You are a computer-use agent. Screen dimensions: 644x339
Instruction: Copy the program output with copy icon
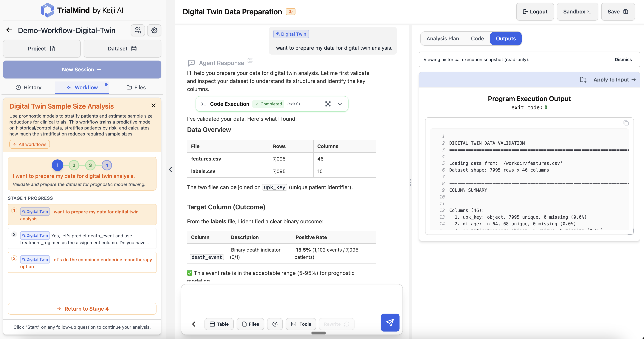[626, 123]
